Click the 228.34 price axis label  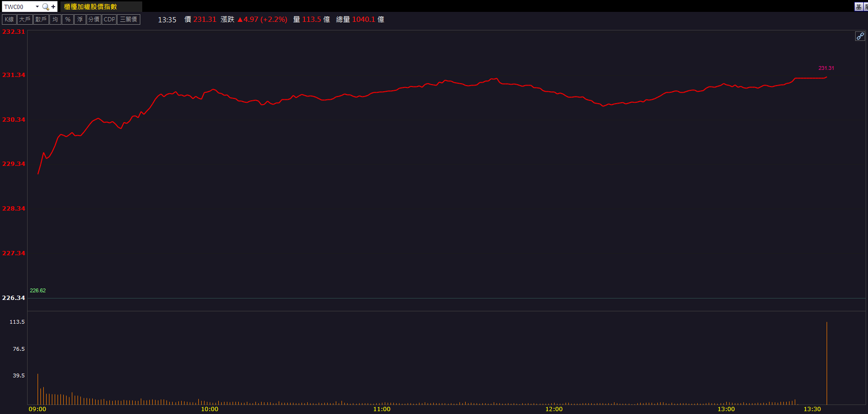[x=13, y=209]
